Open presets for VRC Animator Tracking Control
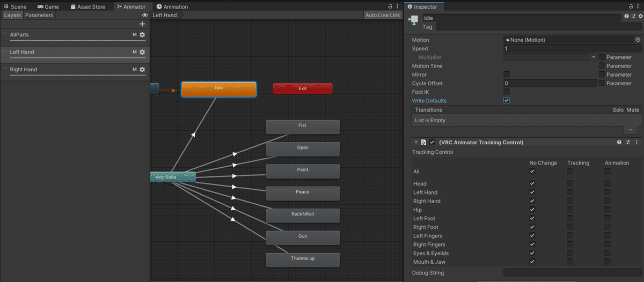Viewport: 644px width, 282px height. click(x=628, y=143)
